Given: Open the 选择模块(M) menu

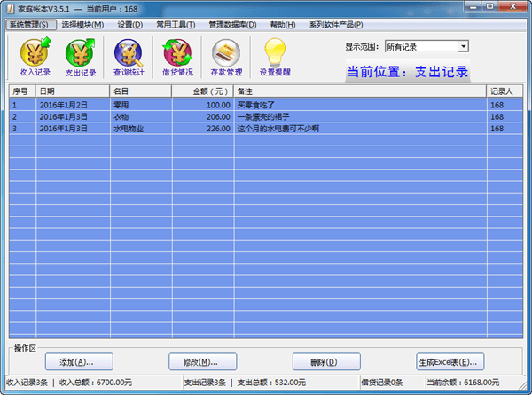Looking at the screenshot, I should tap(82, 25).
